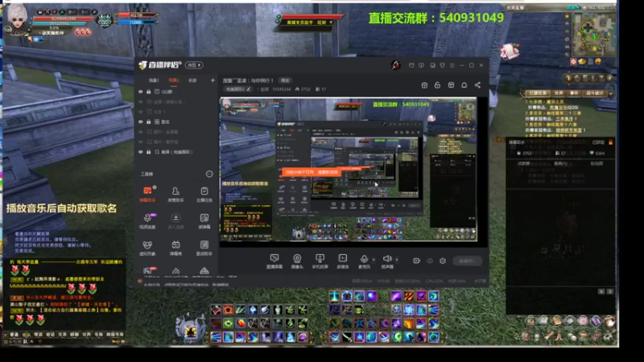
Task: Toggle the lock on the 歌名 layer
Action: [x=149, y=122]
